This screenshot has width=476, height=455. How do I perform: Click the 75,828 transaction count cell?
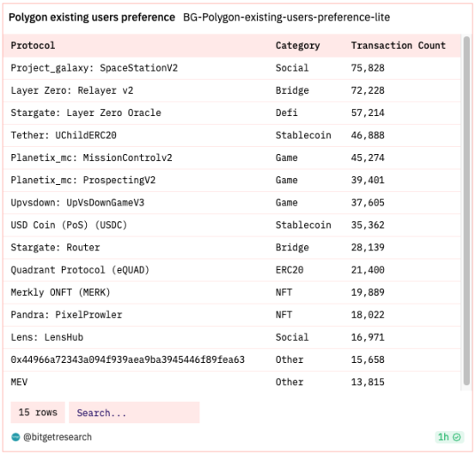pos(368,68)
